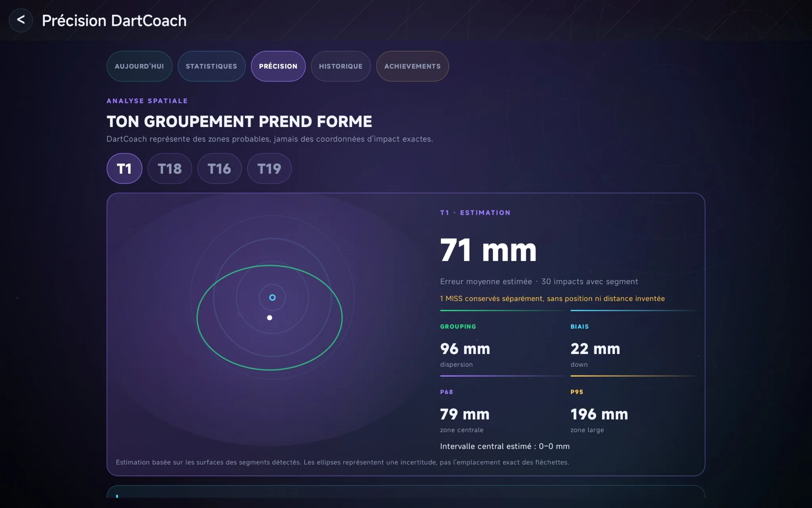Click the 71 mm estimated error value
The width and height of the screenshot is (812, 508).
[488, 250]
